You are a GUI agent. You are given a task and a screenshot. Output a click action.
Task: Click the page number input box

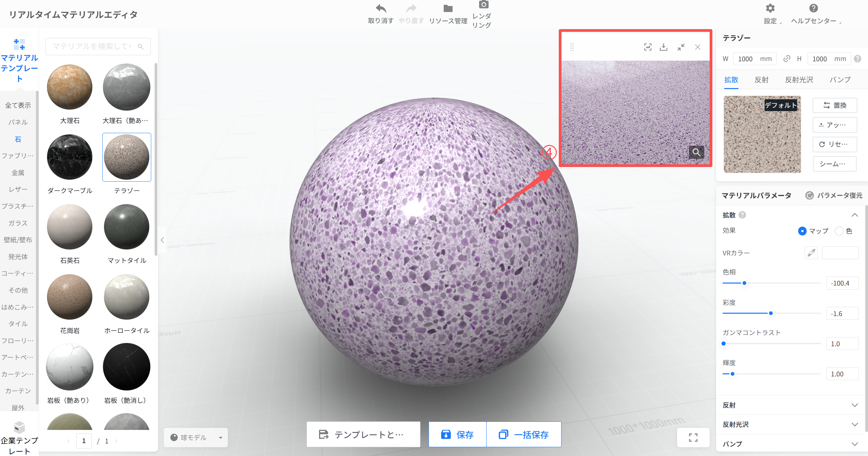(x=84, y=441)
